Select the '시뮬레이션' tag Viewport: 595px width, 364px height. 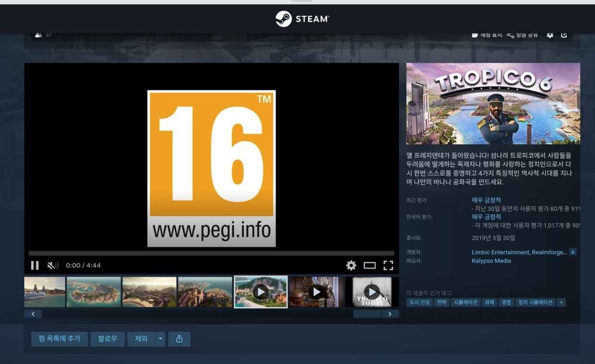(x=465, y=302)
